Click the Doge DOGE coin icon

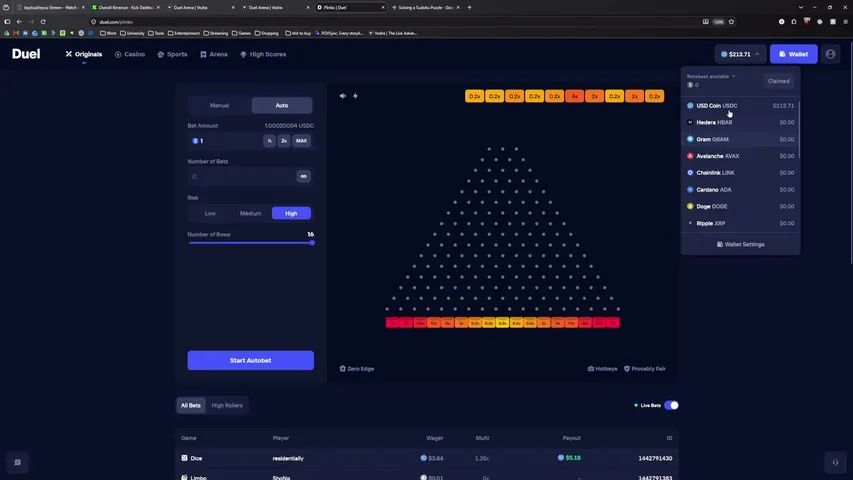coord(690,206)
